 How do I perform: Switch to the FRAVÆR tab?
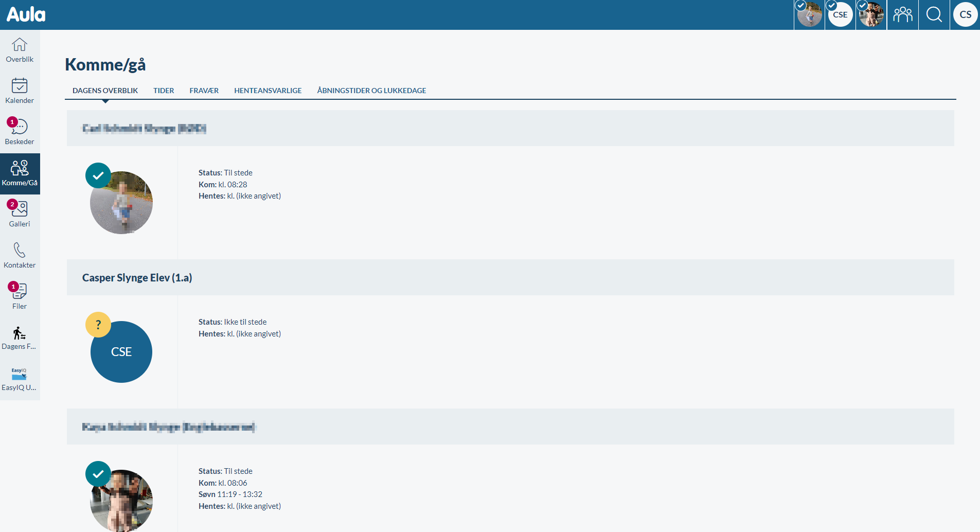click(204, 91)
